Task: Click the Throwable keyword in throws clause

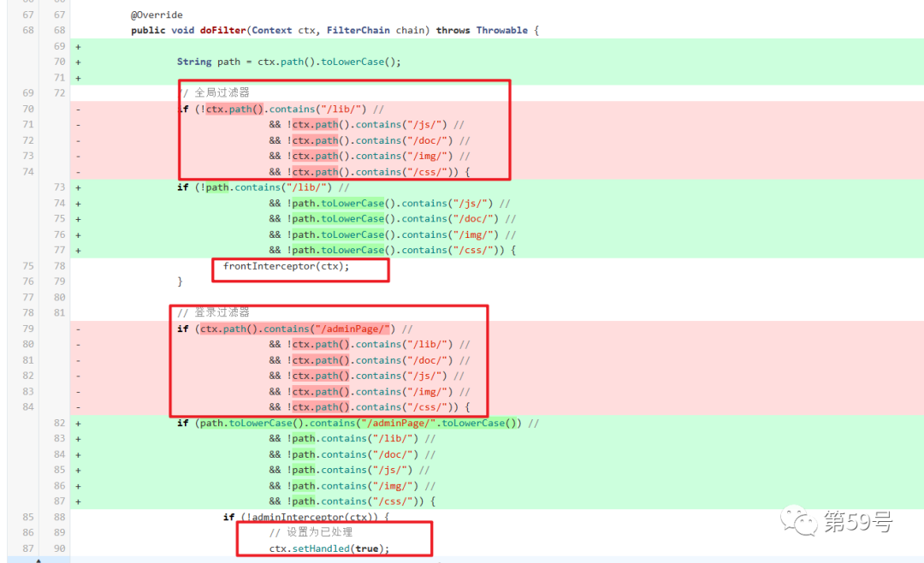Action: (x=502, y=30)
